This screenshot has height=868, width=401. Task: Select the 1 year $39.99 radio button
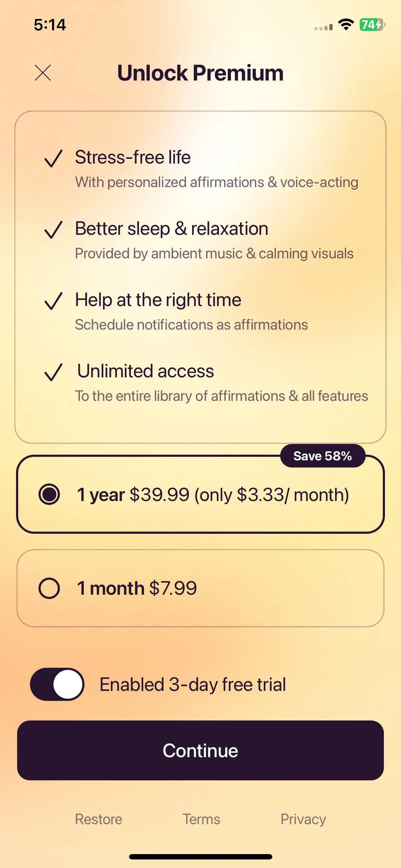tap(49, 494)
